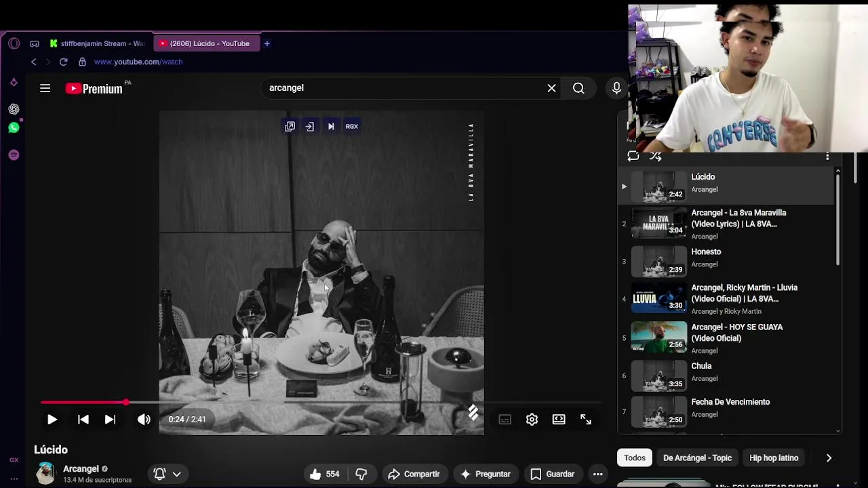868x488 pixels.
Task: Expand playlist scroll down arrow
Action: (x=838, y=430)
